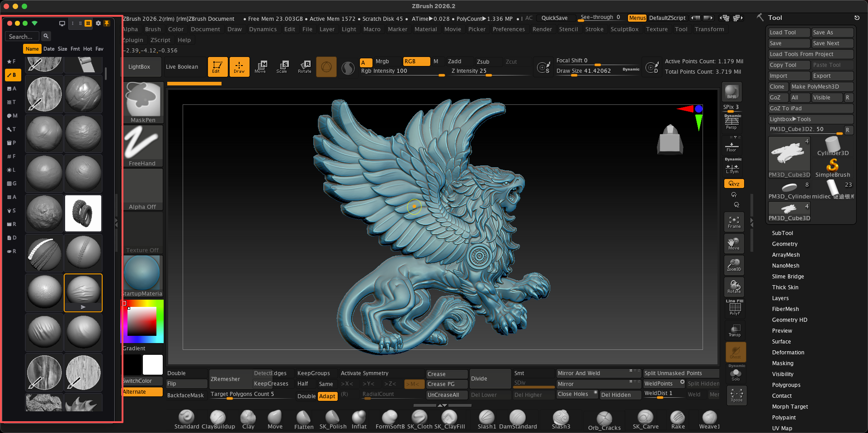Open the MaskPen brush selector

pyautogui.click(x=143, y=103)
